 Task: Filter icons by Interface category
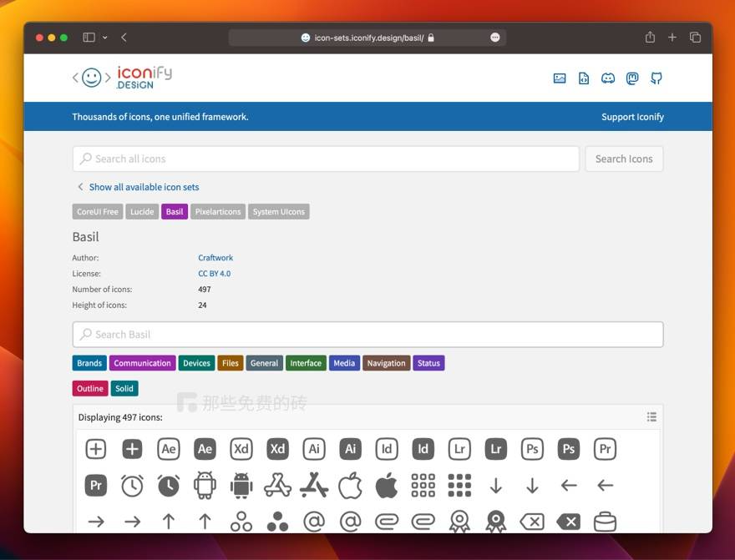point(306,363)
